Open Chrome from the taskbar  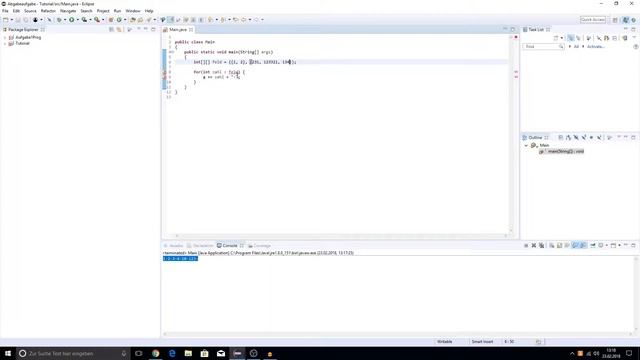point(156,353)
